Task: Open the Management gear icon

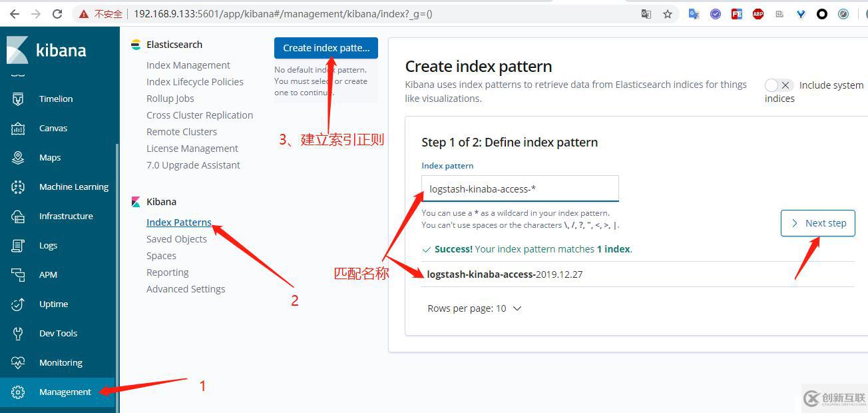Action: pyautogui.click(x=18, y=392)
